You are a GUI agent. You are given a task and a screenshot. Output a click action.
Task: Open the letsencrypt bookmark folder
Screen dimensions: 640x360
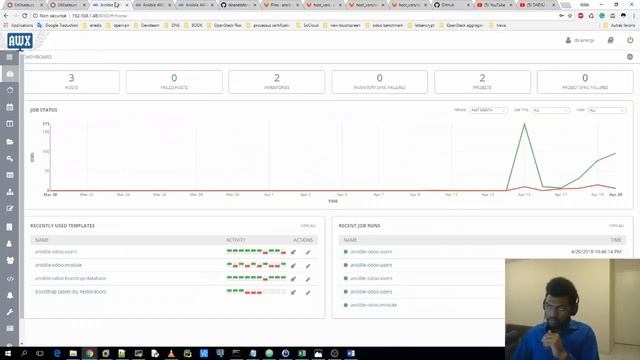pos(422,25)
